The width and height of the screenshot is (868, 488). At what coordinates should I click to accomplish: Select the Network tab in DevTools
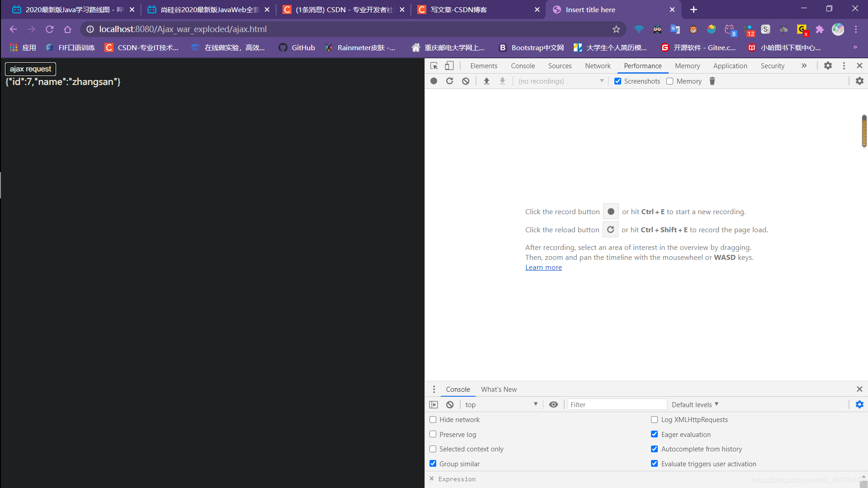point(597,66)
